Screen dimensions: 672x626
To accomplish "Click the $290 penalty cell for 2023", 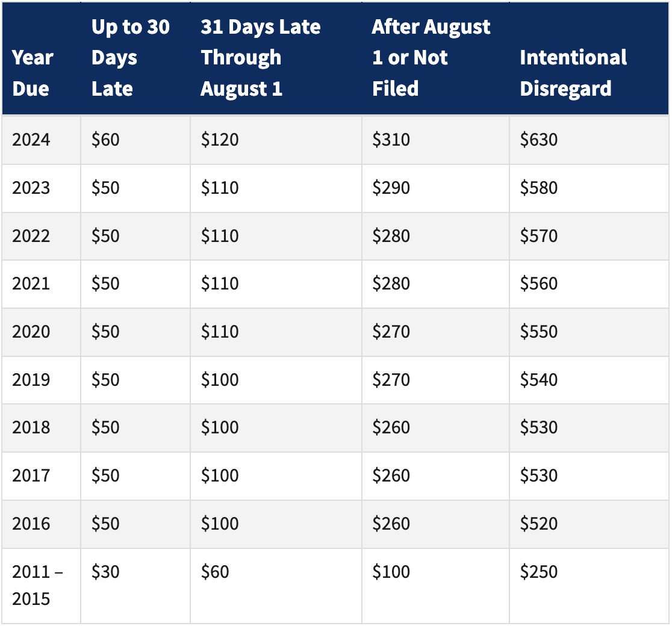I will [391, 188].
